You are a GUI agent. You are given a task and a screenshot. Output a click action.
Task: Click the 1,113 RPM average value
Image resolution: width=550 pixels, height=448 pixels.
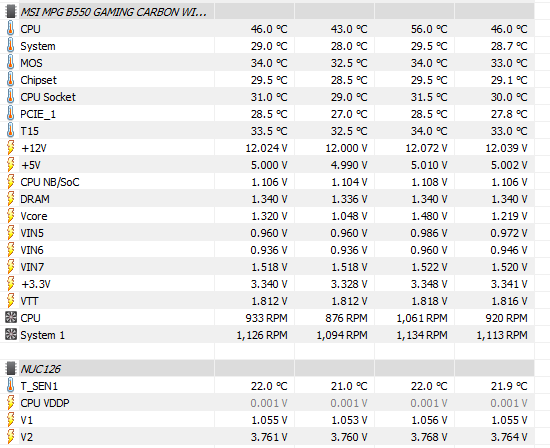502,335
